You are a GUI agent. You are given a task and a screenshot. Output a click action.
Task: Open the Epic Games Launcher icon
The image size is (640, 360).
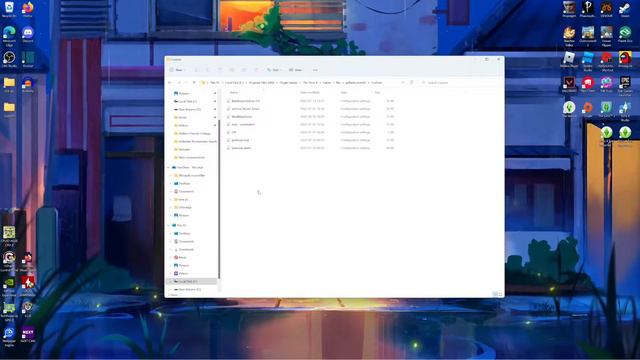625,86
